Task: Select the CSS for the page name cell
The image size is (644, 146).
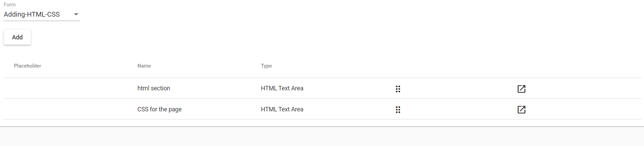Action: tap(159, 109)
